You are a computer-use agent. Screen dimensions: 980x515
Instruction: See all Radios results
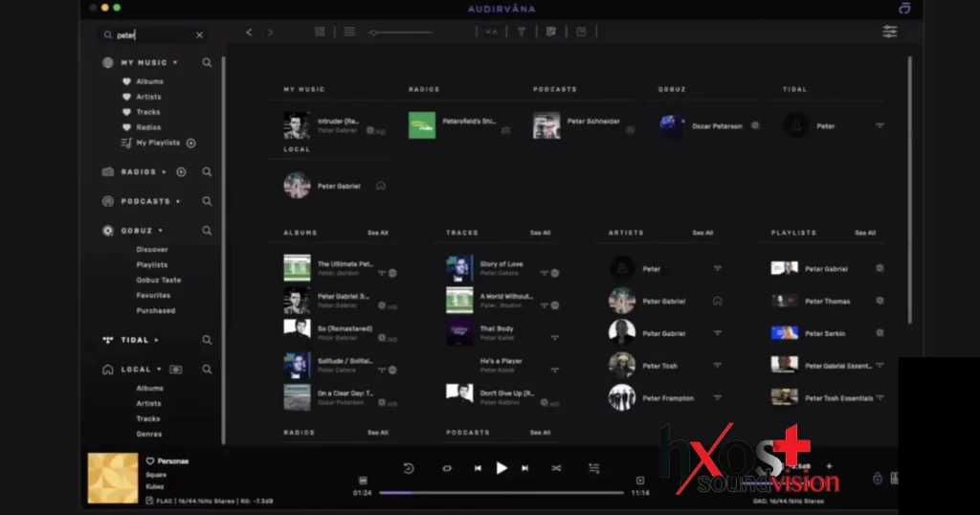click(377, 433)
